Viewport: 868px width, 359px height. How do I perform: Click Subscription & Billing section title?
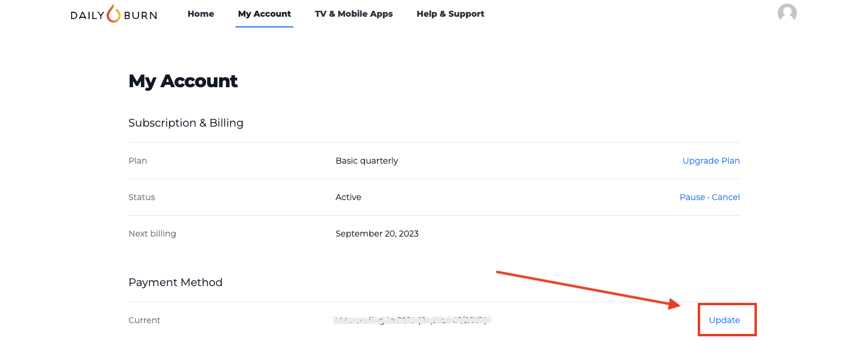point(186,123)
